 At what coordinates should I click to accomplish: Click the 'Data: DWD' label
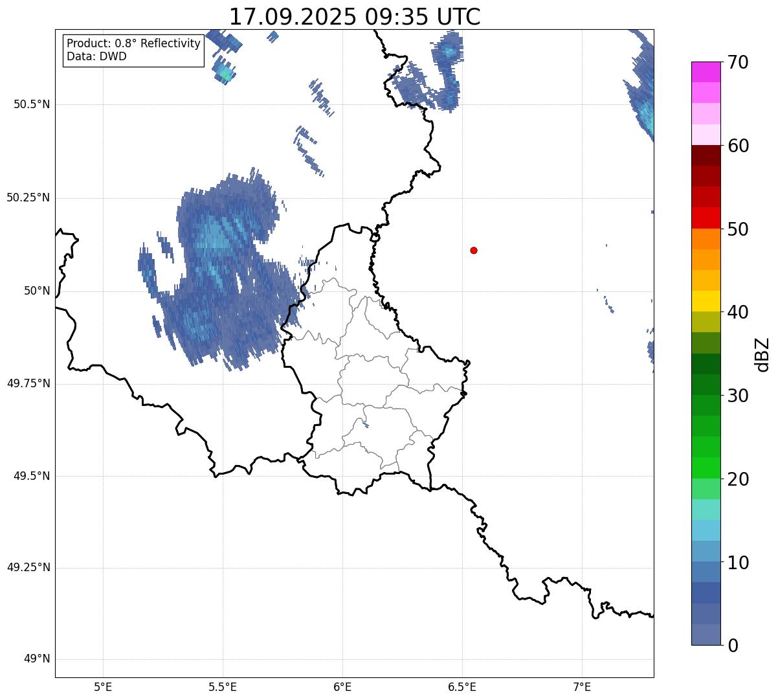point(97,56)
